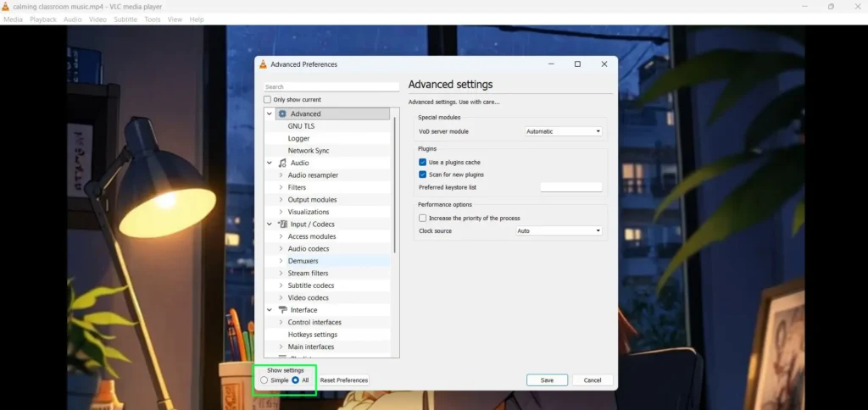This screenshot has height=410, width=868.
Task: Click the Reset Preferences button
Action: [x=344, y=380]
